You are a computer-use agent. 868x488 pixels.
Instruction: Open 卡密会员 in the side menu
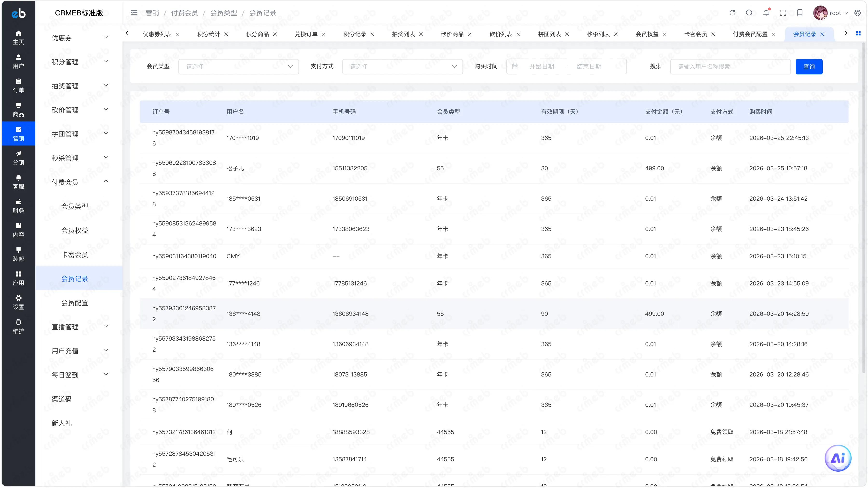click(x=80, y=254)
